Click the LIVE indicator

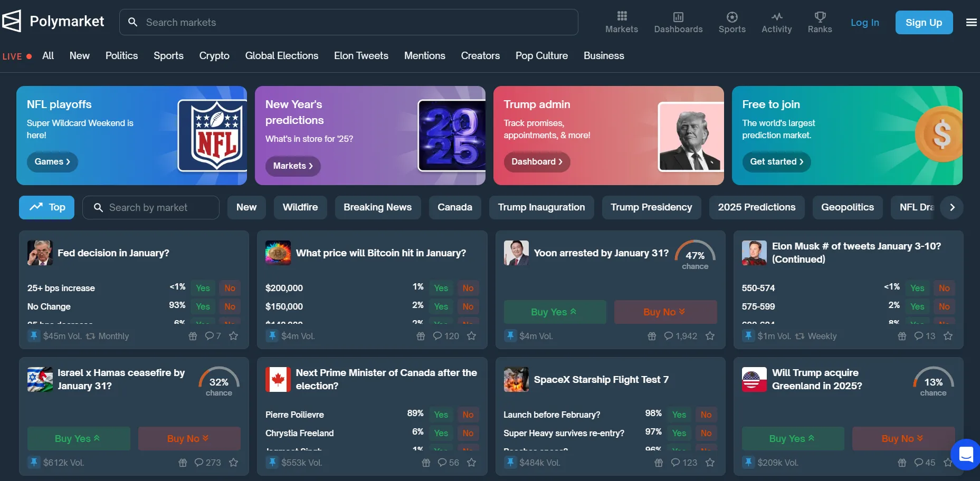(x=17, y=56)
